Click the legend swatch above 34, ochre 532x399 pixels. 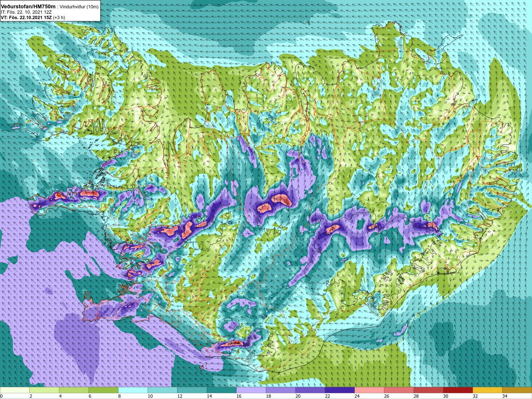517,390
